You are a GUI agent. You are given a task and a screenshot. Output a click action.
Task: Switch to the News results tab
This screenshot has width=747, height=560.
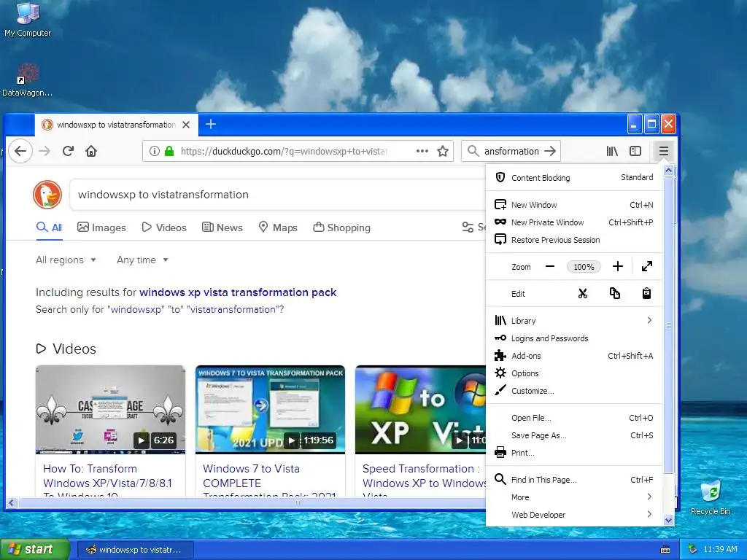coord(222,227)
